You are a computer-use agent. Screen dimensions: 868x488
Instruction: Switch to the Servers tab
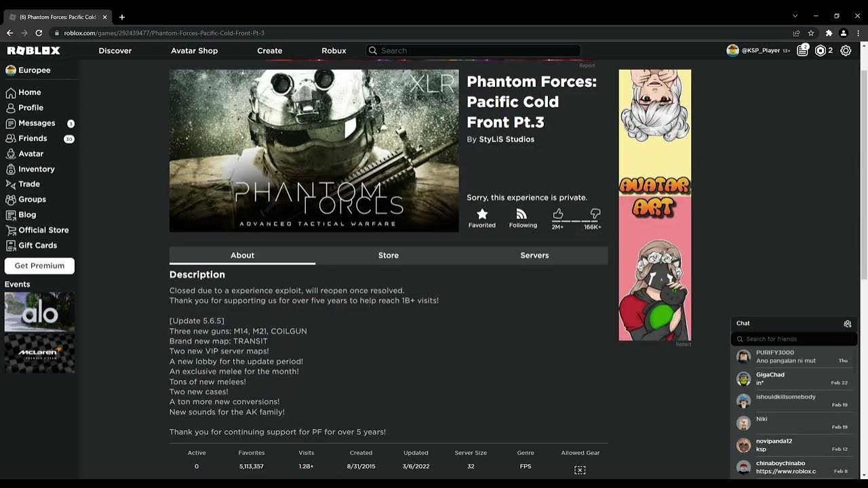[534, 256]
